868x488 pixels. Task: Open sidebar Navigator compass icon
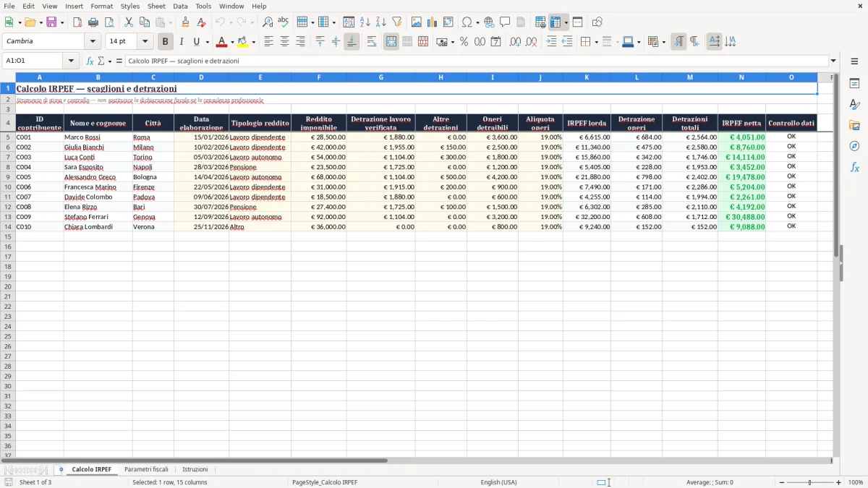pyautogui.click(x=854, y=146)
